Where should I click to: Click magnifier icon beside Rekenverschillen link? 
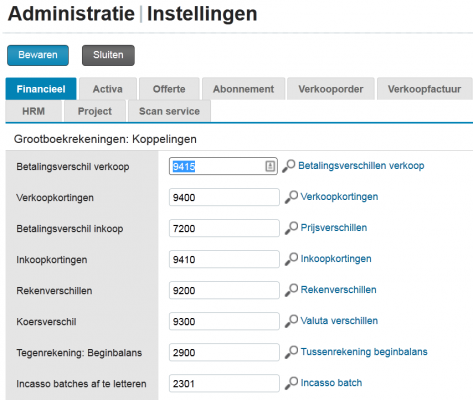click(291, 290)
